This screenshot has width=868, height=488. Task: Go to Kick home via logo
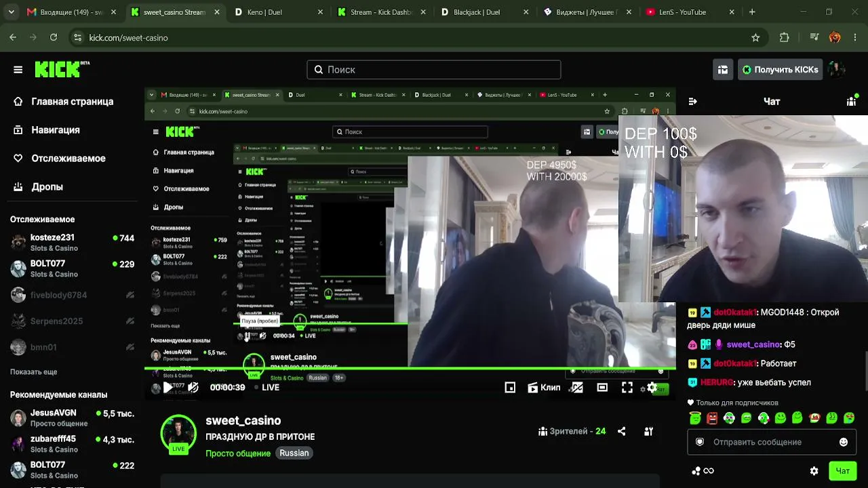62,69
